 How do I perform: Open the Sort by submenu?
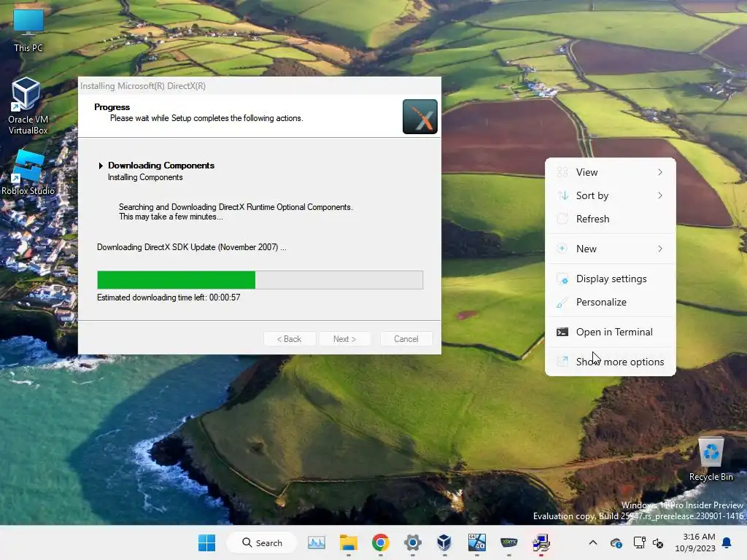611,195
